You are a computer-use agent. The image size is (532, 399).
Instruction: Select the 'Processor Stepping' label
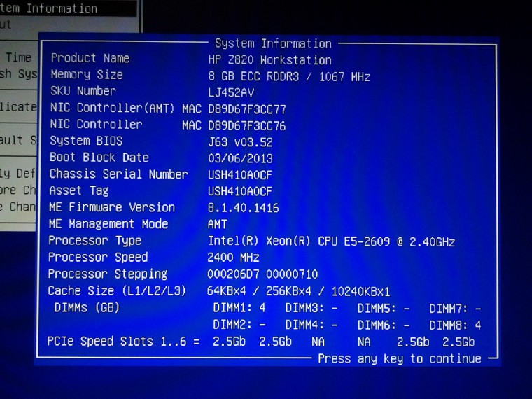tap(108, 274)
